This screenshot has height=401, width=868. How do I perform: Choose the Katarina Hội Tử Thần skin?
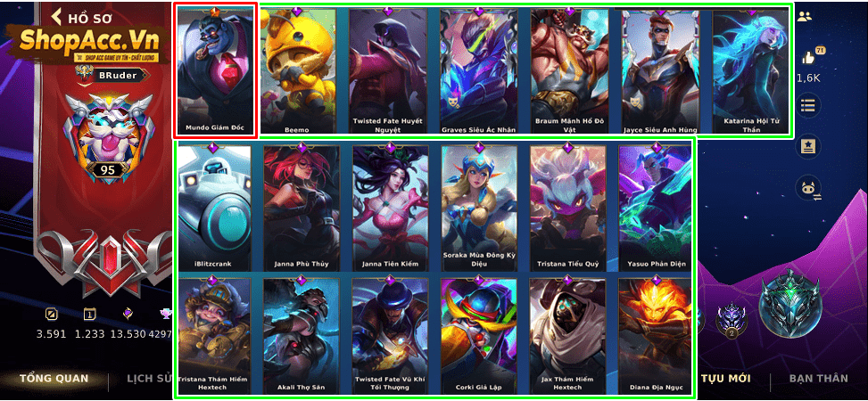coord(749,70)
